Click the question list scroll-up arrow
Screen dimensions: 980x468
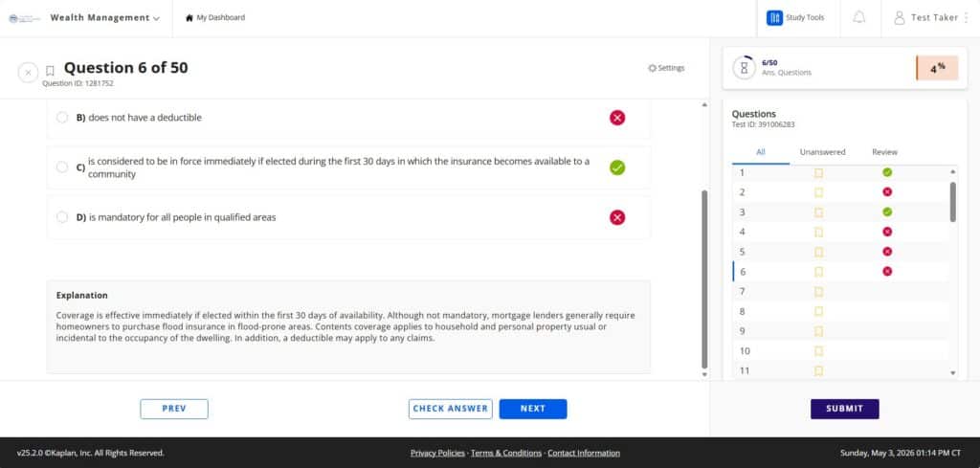click(952, 171)
